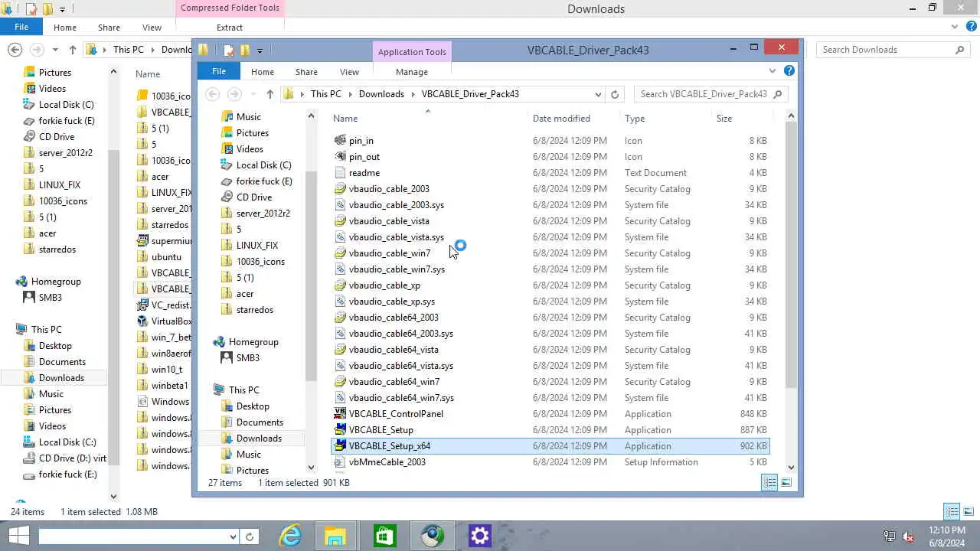
Task: Open Help in the VBCABLE_Driver_Pack43 ribbon
Action: [x=789, y=71]
